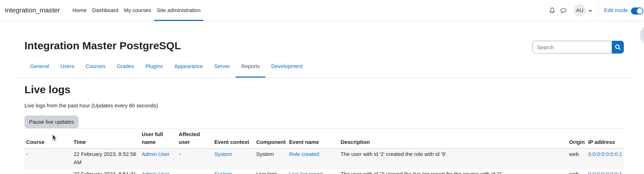Image resolution: width=644 pixels, height=174 pixels.
Task: Click the Origin column header
Action: (x=577, y=142)
